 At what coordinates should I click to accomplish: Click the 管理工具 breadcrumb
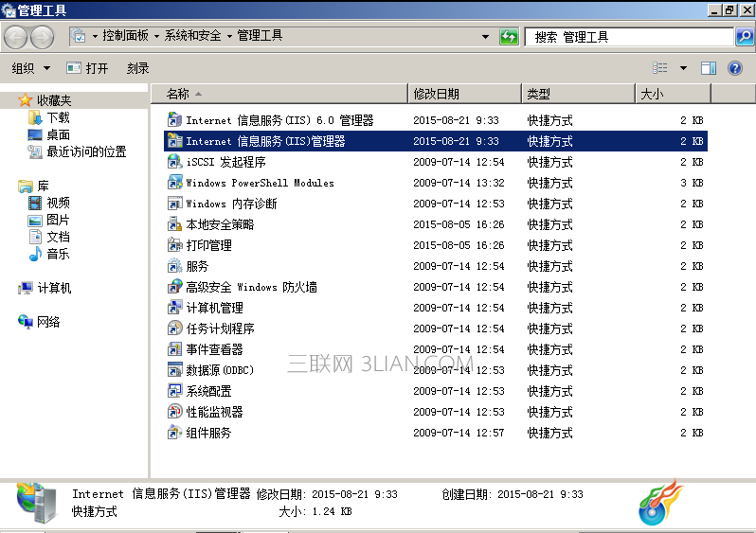click(260, 36)
